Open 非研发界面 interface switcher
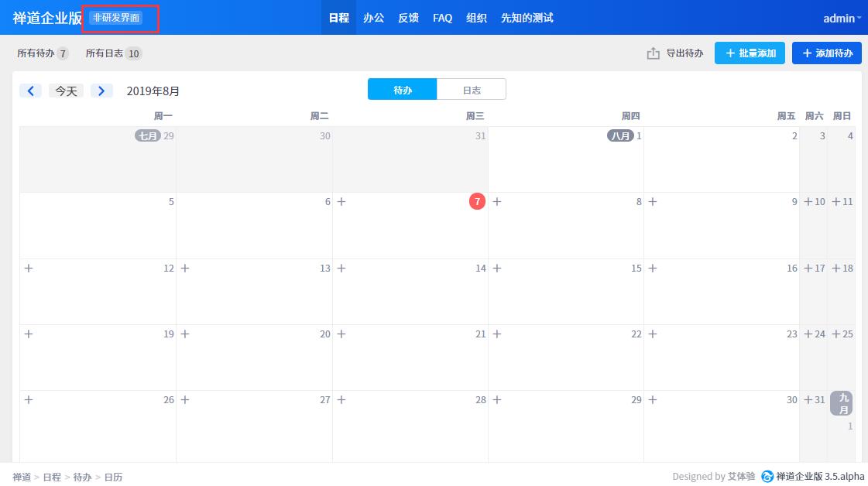 point(116,18)
